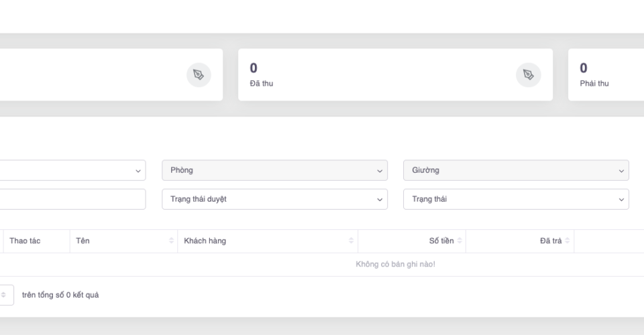Click the Đã trả column header label
The image size is (644, 335).
click(551, 241)
